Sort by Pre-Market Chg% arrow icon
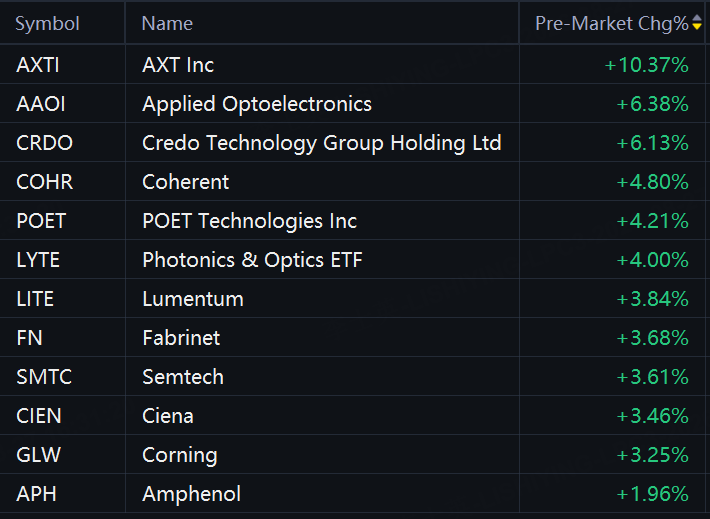The width and height of the screenshot is (710, 519). [697, 22]
